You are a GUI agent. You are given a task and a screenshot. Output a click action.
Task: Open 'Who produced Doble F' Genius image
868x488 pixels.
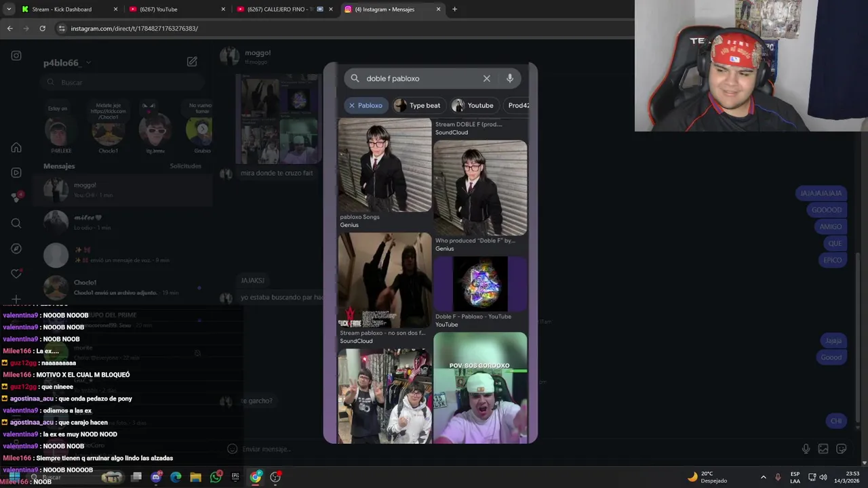[x=480, y=188]
